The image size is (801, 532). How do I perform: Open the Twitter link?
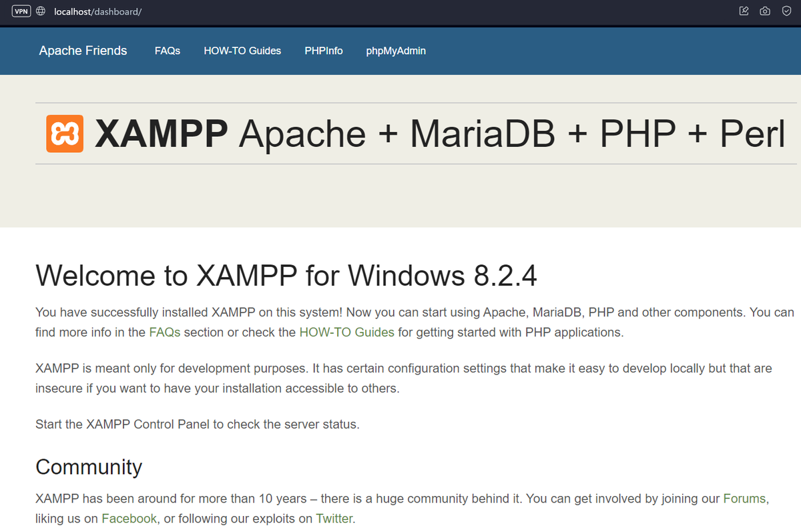334,519
